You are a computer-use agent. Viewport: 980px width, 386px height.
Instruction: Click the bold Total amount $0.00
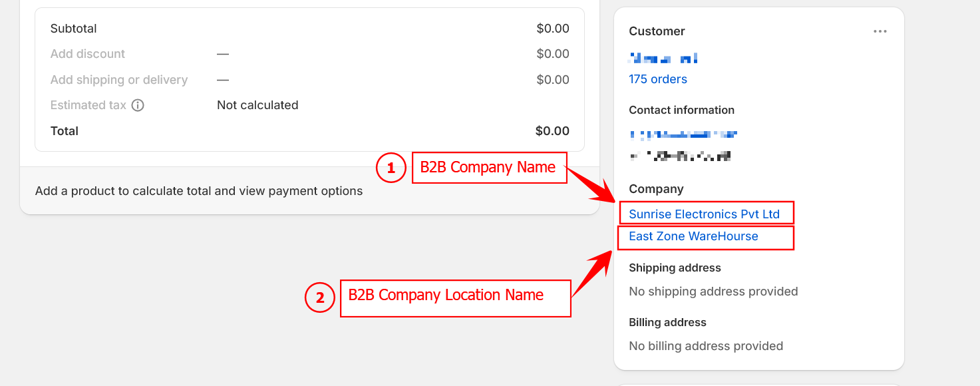552,131
